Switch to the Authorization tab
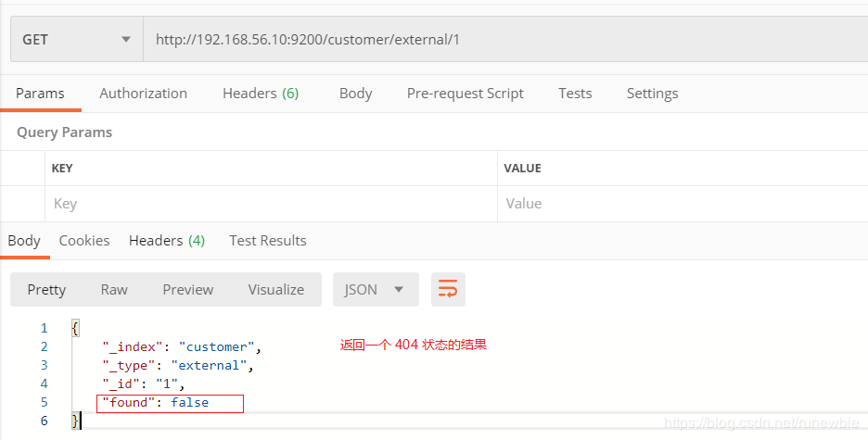This screenshot has width=868, height=440. point(144,94)
